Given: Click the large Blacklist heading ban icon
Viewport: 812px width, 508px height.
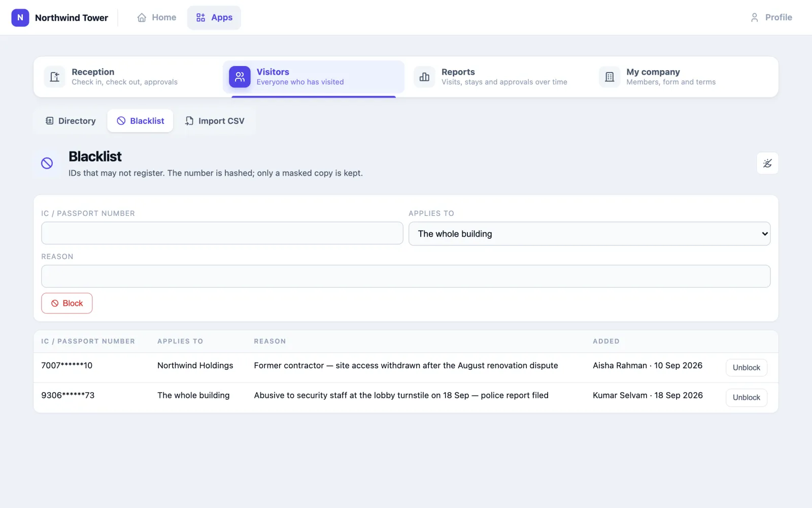Looking at the screenshot, I should point(47,163).
